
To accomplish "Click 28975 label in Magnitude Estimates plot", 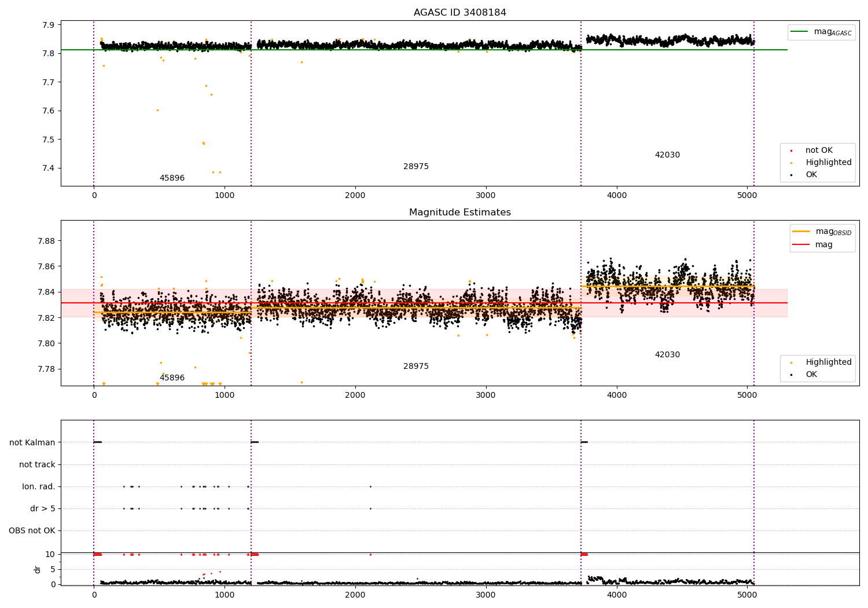I will point(416,366).
